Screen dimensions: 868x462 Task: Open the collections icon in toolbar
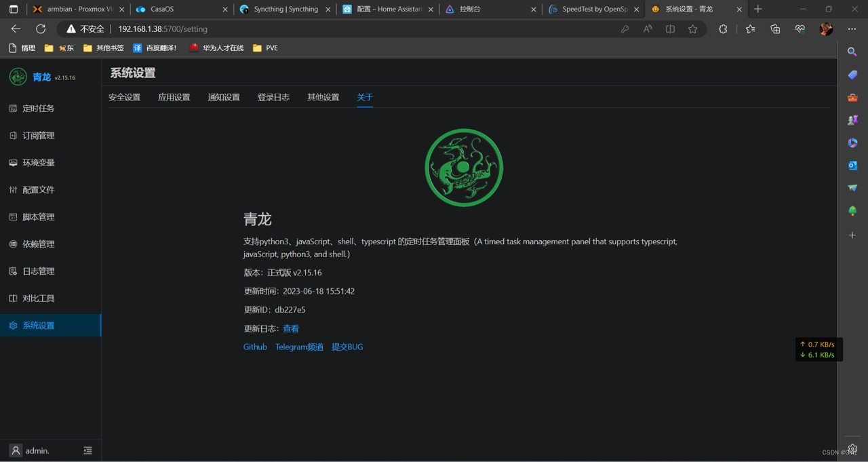pyautogui.click(x=775, y=29)
